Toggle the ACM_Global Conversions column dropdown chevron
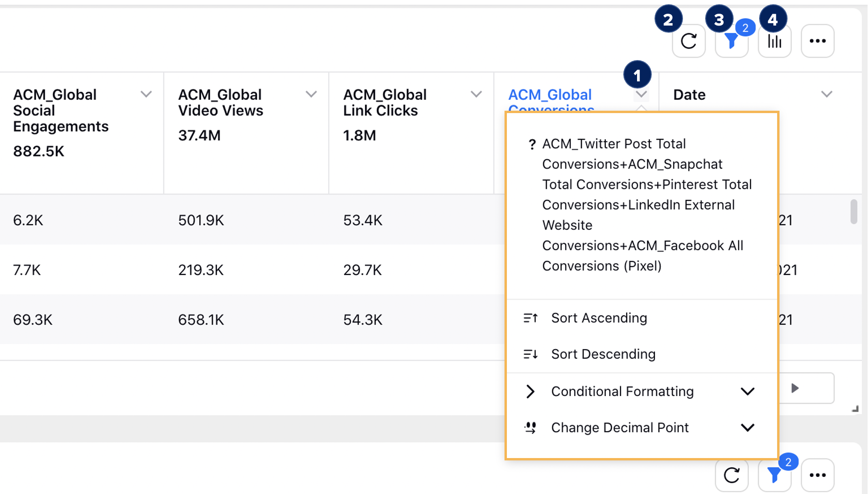The height and width of the screenshot is (494, 868). pyautogui.click(x=641, y=94)
